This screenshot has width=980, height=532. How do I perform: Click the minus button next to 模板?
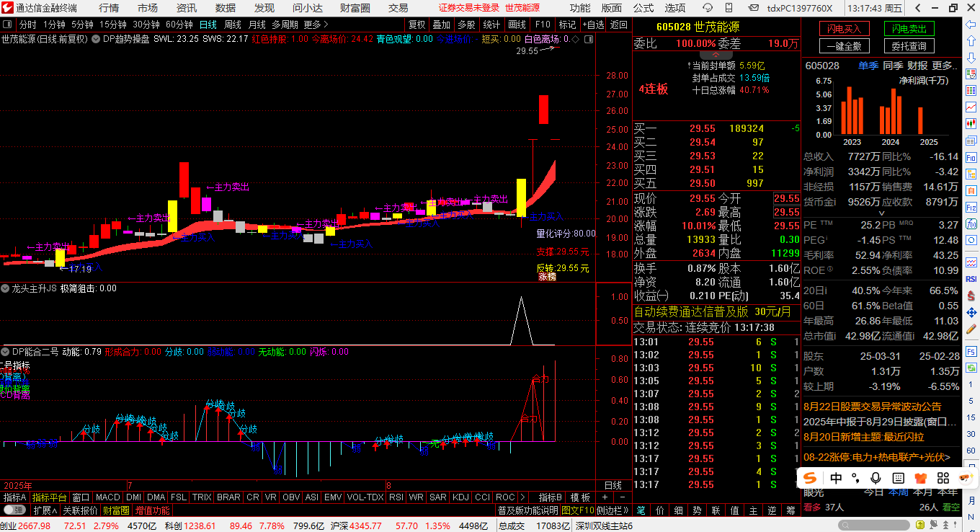[623, 497]
